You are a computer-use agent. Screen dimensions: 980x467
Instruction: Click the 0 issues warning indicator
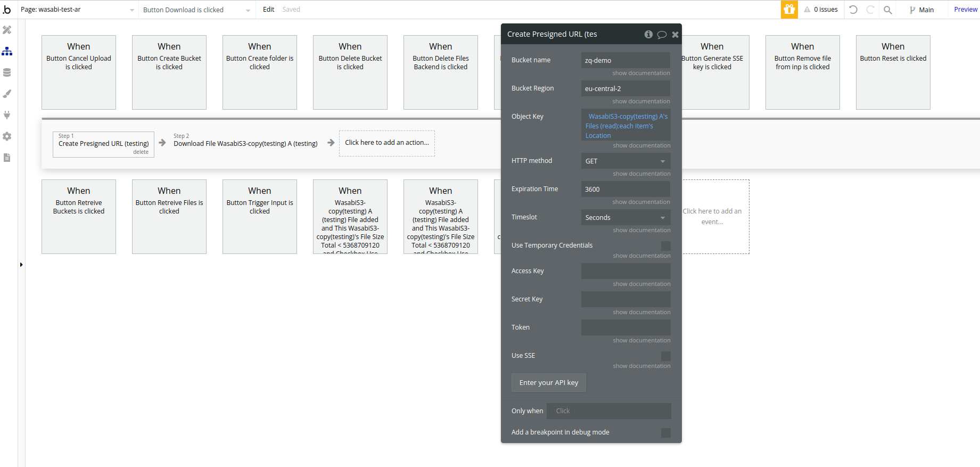pos(821,10)
